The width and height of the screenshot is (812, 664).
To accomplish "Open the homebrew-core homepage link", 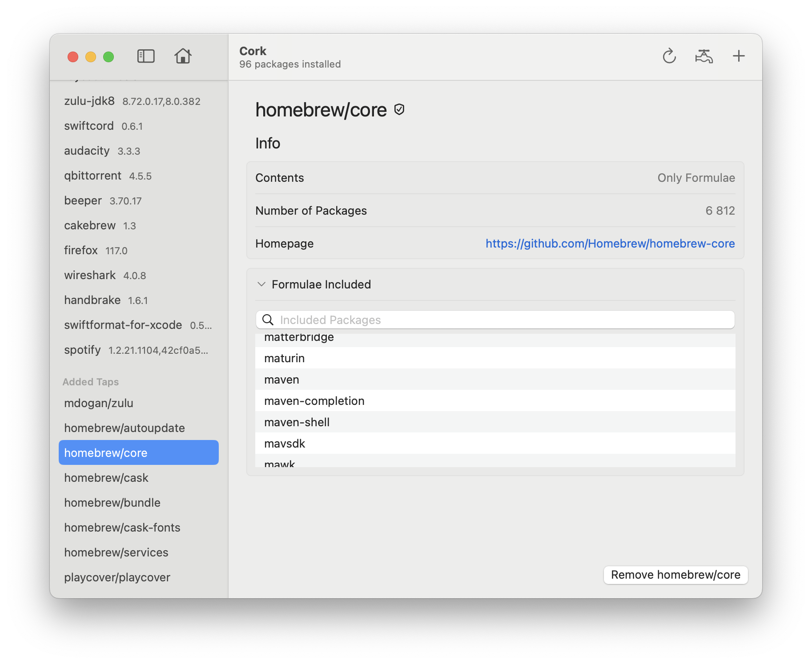I will [x=610, y=244].
